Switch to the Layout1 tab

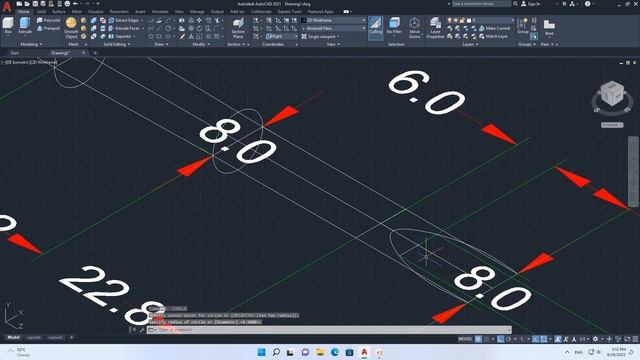[34, 338]
